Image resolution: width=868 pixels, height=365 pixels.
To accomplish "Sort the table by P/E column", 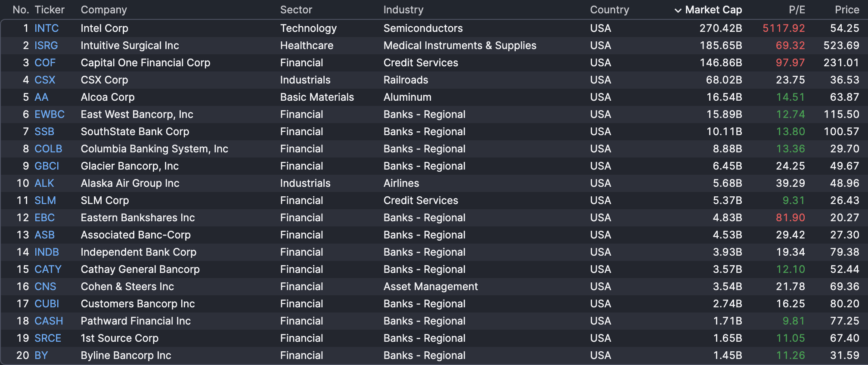I will coord(797,10).
